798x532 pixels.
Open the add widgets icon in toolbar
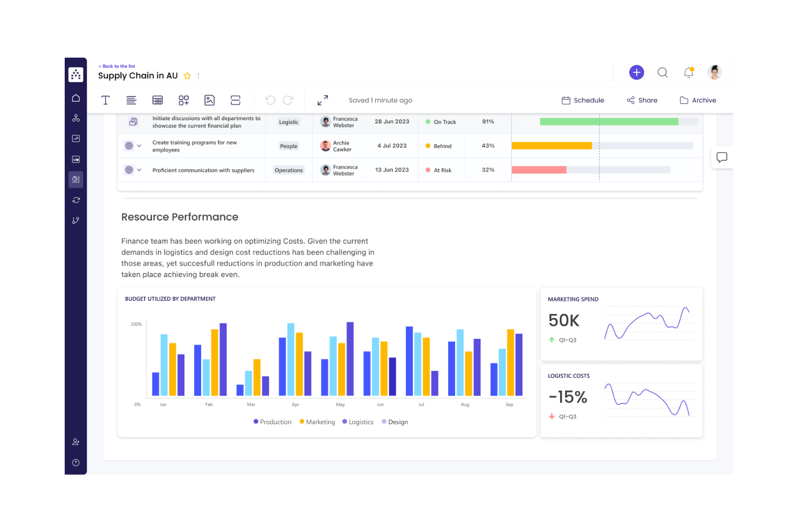(x=183, y=100)
